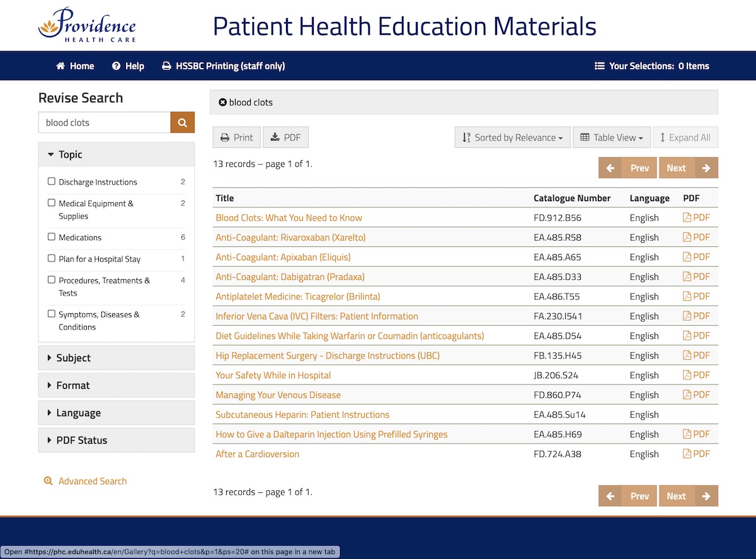Click the Next pagination button
This screenshot has width=756, height=559.
pyautogui.click(x=688, y=168)
